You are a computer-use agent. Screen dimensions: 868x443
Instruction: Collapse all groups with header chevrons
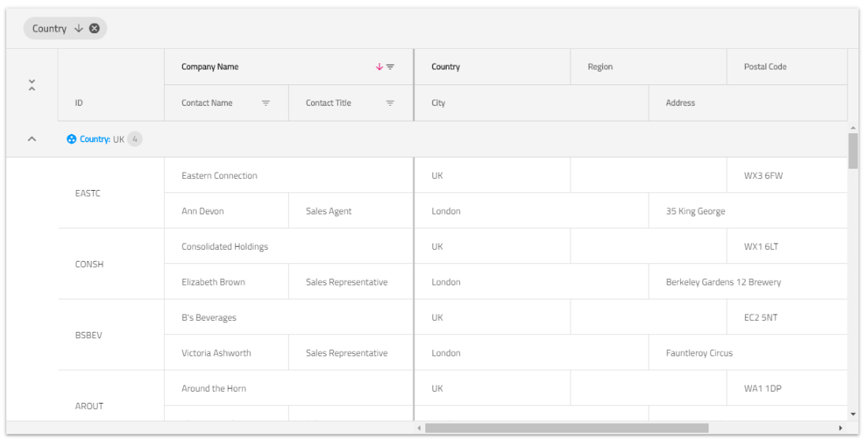32,84
